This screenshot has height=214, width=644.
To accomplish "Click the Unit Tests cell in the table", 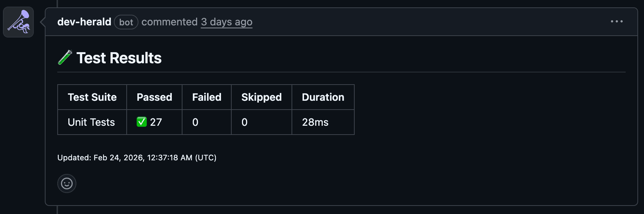I will coord(91,122).
